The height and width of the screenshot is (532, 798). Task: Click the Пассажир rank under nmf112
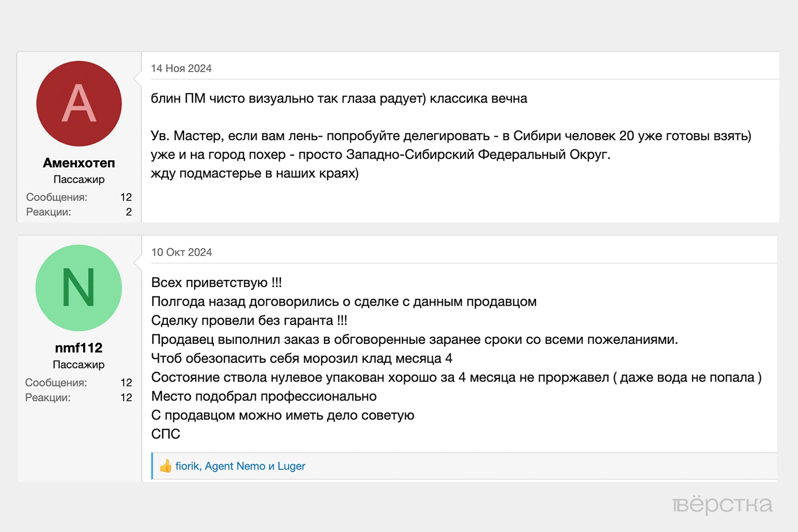pyautogui.click(x=79, y=364)
